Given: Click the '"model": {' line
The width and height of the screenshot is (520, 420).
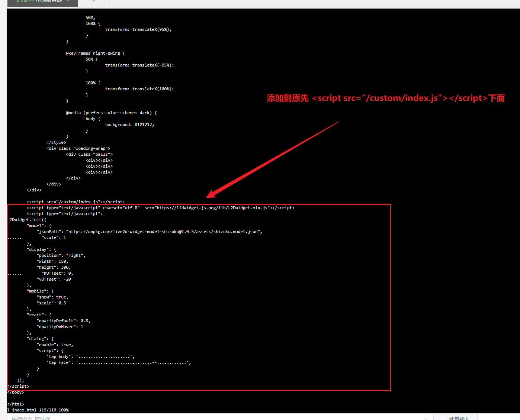Looking at the screenshot, I should coord(39,226).
